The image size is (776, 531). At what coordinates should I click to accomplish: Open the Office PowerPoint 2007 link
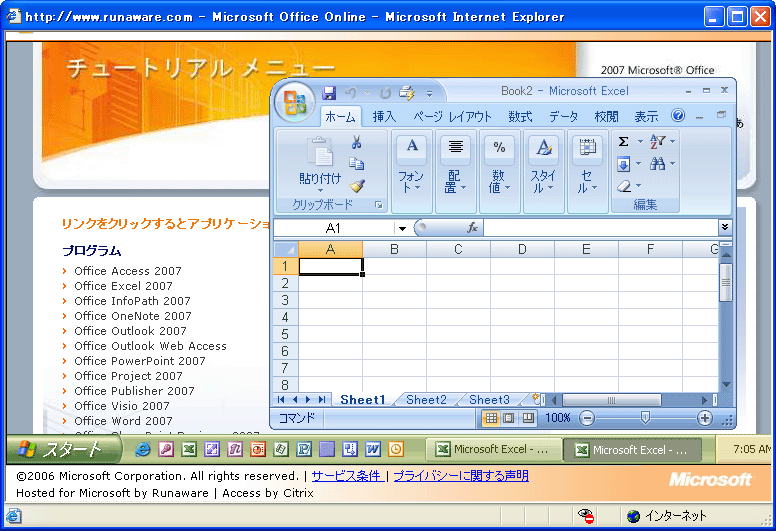(140, 361)
